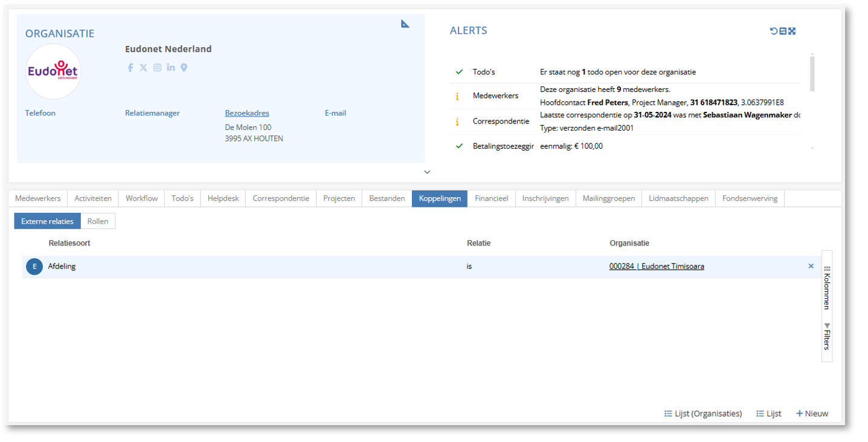The image size is (868, 442).
Task: Open the Bezoekadres link
Action: click(x=247, y=113)
